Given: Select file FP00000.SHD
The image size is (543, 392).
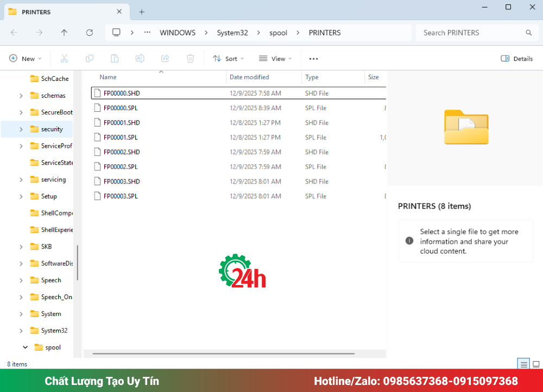Looking at the screenshot, I should 238,93.
